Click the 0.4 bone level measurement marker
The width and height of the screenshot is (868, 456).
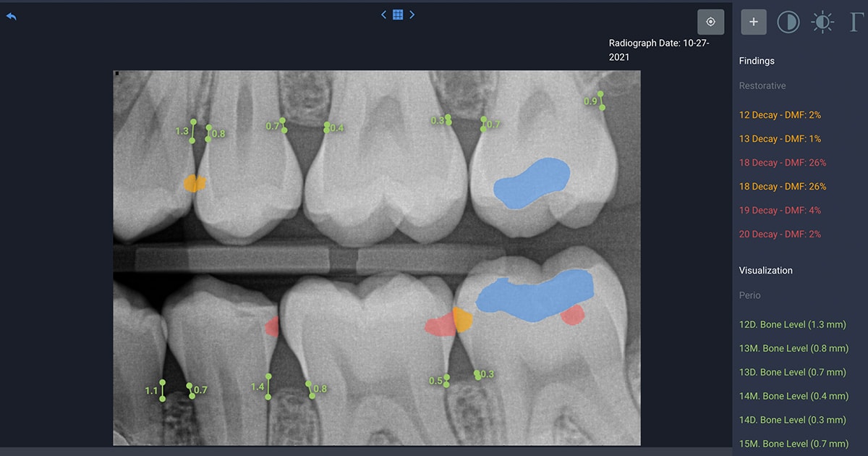tap(333, 128)
